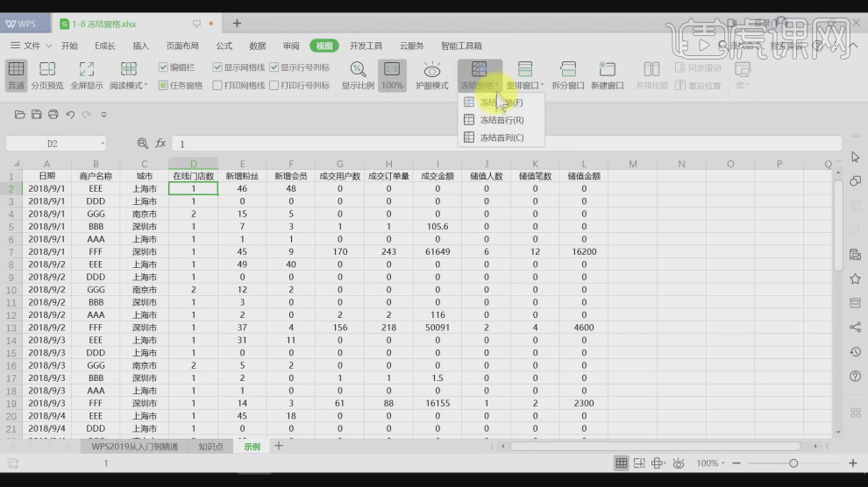
Task: Click the zoom magnifier icon beside the formula bar
Action: click(142, 144)
